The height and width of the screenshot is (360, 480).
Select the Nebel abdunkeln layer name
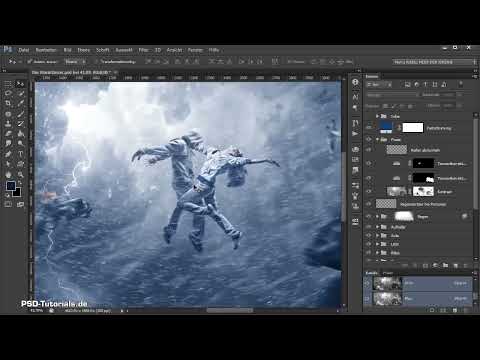425,150
